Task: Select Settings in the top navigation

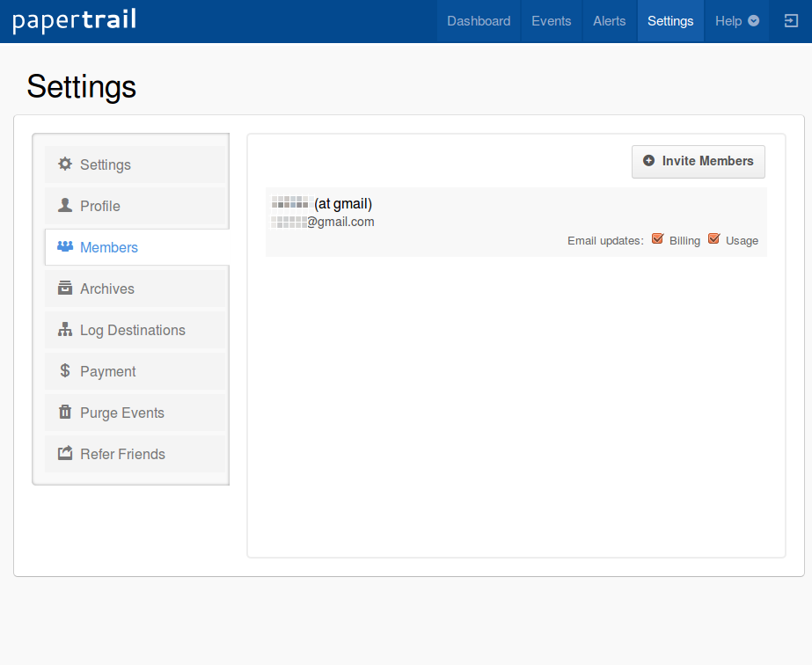Action: pyautogui.click(x=670, y=21)
